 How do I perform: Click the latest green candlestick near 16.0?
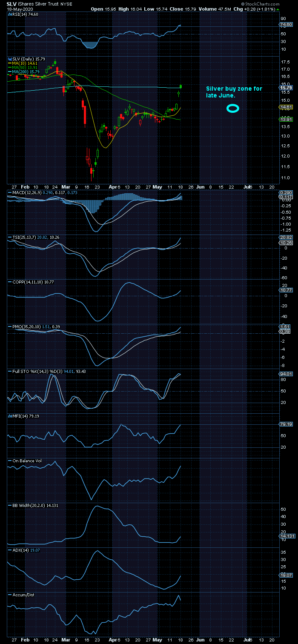[x=181, y=86]
